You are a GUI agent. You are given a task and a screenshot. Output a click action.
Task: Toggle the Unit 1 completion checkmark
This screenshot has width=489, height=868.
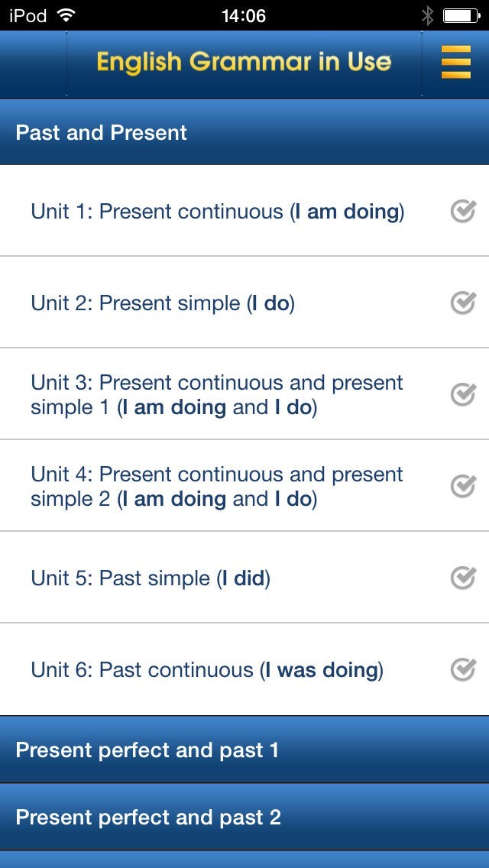463,211
